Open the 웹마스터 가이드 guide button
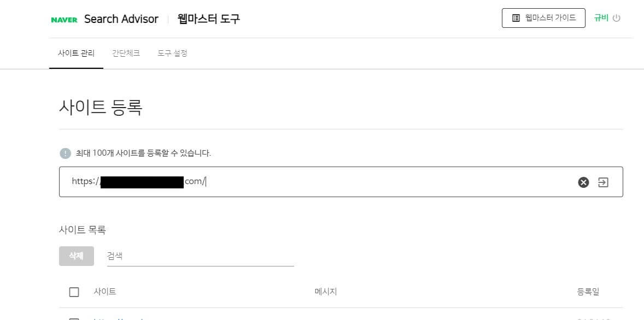644x320 pixels. click(543, 17)
